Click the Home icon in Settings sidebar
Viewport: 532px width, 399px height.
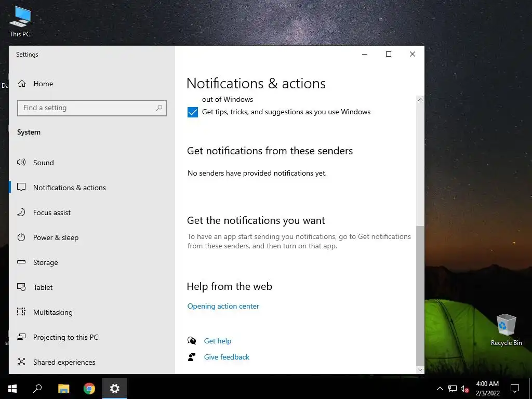point(22,84)
